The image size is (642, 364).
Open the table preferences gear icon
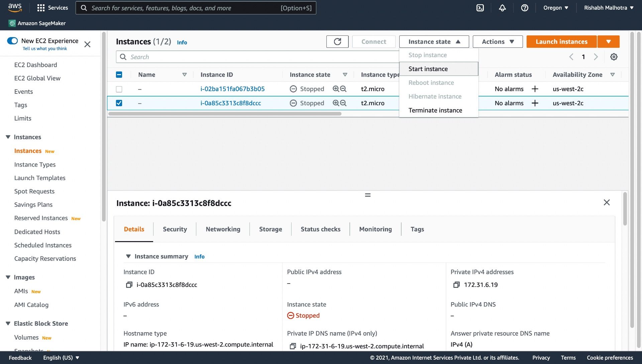tap(614, 57)
